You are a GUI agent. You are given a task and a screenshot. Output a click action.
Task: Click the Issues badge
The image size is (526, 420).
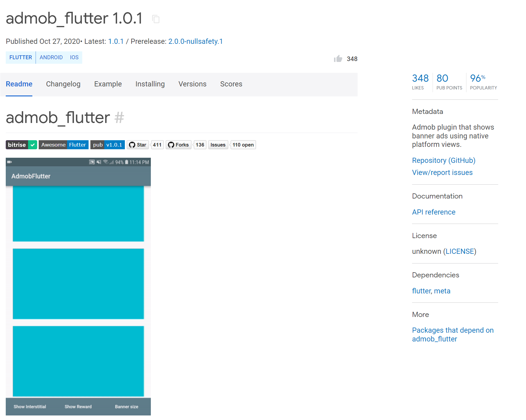coord(218,145)
